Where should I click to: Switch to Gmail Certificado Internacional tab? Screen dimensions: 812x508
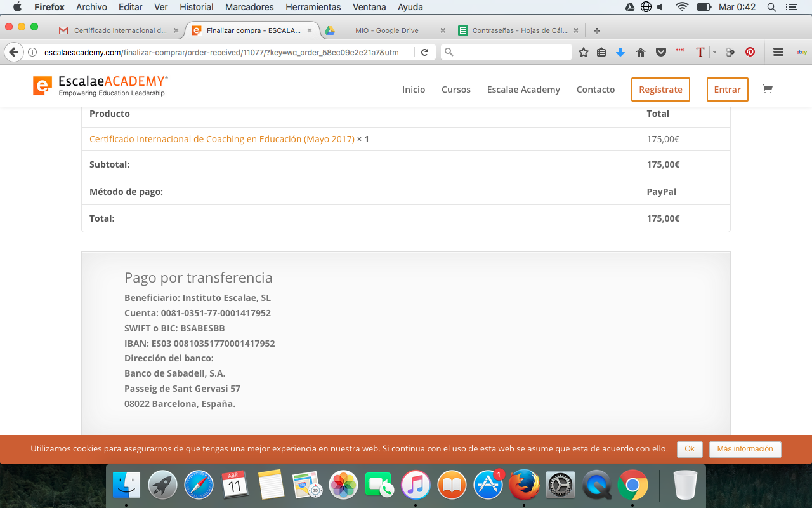[x=119, y=30]
